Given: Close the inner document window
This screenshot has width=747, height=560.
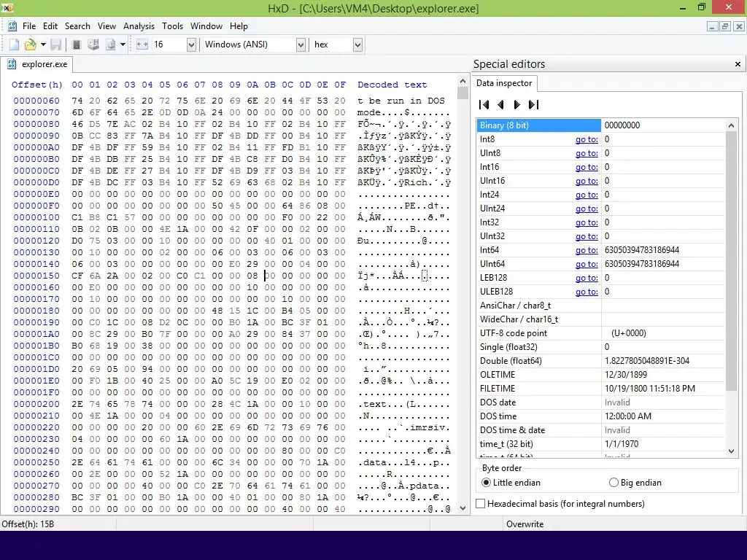Looking at the screenshot, I should coord(738,27).
